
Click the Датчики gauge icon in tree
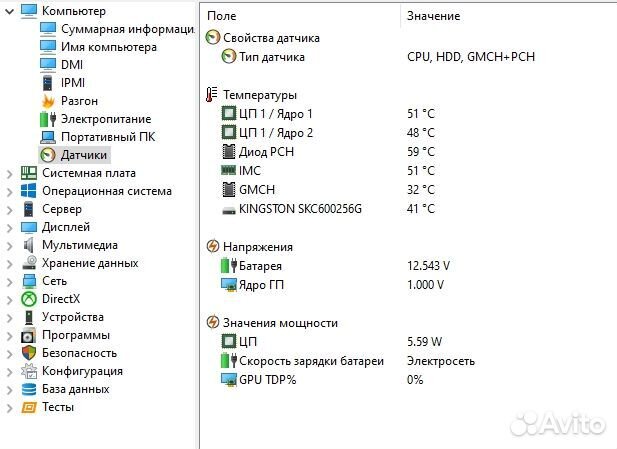point(48,155)
